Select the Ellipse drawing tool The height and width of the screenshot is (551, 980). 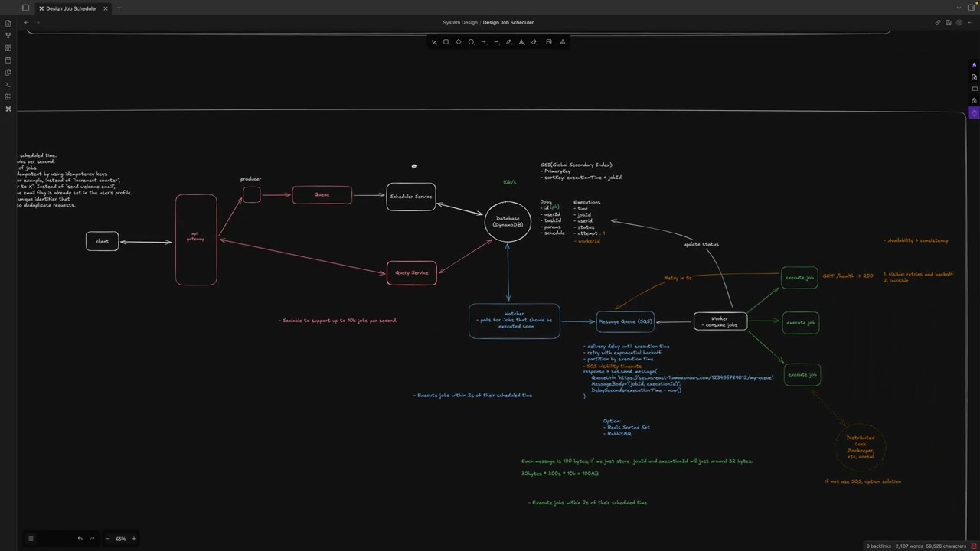point(471,42)
